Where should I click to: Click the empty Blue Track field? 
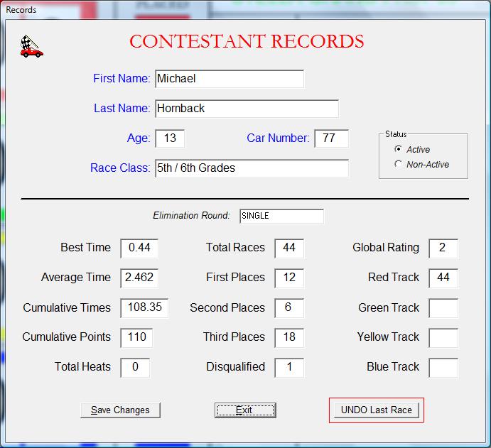point(443,368)
